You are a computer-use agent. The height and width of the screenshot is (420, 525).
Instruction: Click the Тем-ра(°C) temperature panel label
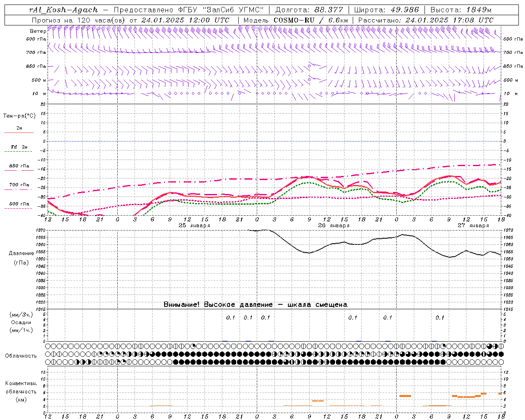19,116
